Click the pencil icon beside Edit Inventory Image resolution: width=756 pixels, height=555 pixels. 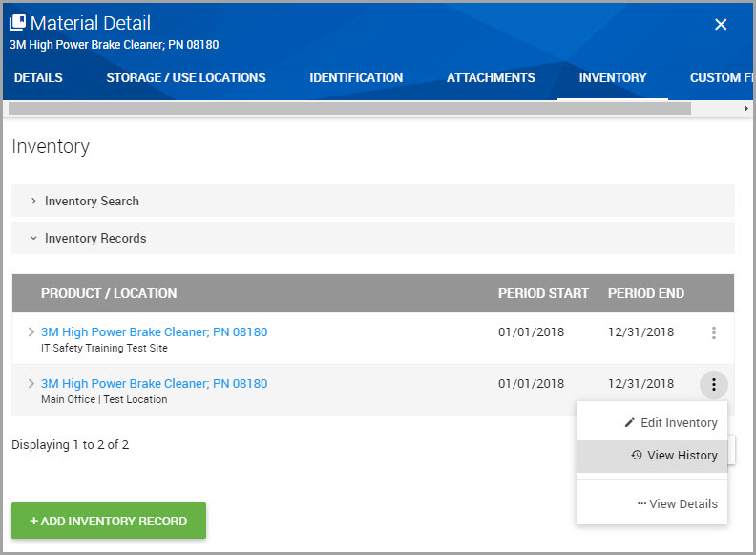629,423
